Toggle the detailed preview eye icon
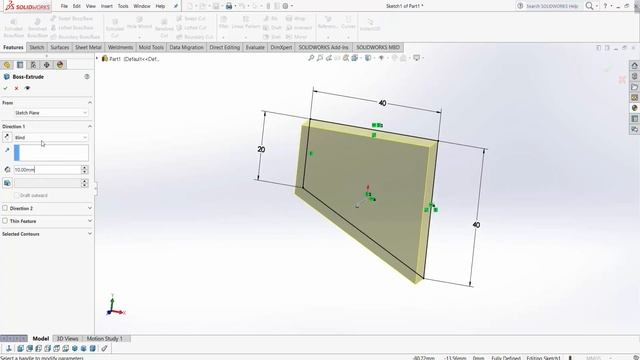The width and height of the screenshot is (640, 360). click(x=27, y=88)
